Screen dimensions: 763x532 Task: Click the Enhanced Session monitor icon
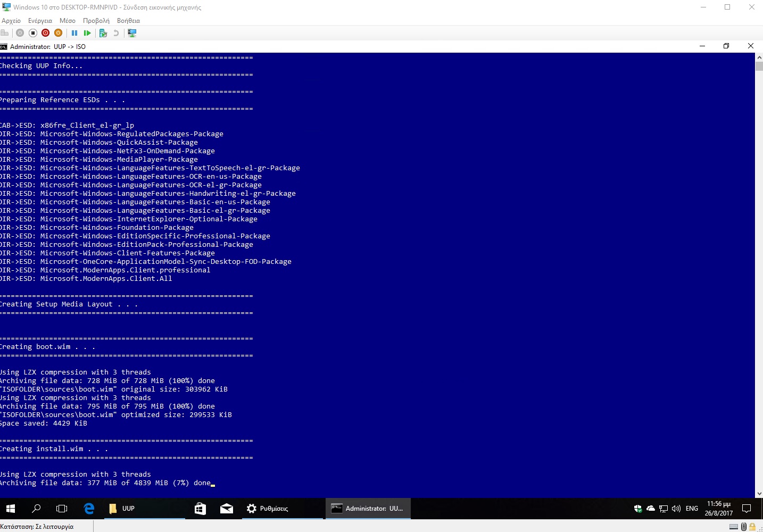tap(132, 33)
